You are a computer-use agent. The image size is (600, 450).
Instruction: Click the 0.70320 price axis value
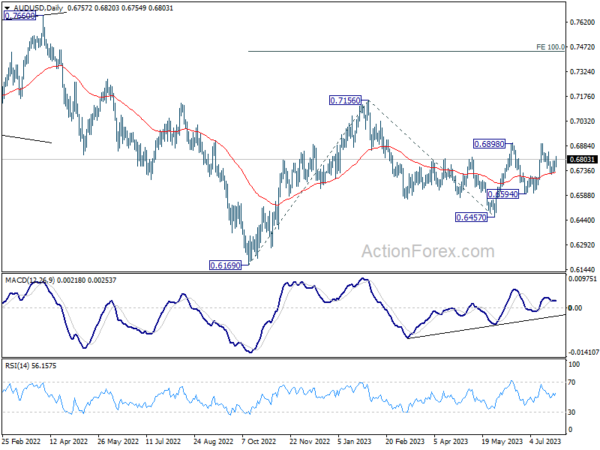coord(582,121)
